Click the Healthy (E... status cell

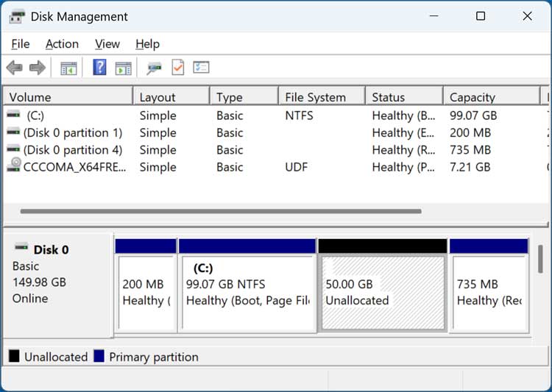pyautogui.click(x=403, y=132)
